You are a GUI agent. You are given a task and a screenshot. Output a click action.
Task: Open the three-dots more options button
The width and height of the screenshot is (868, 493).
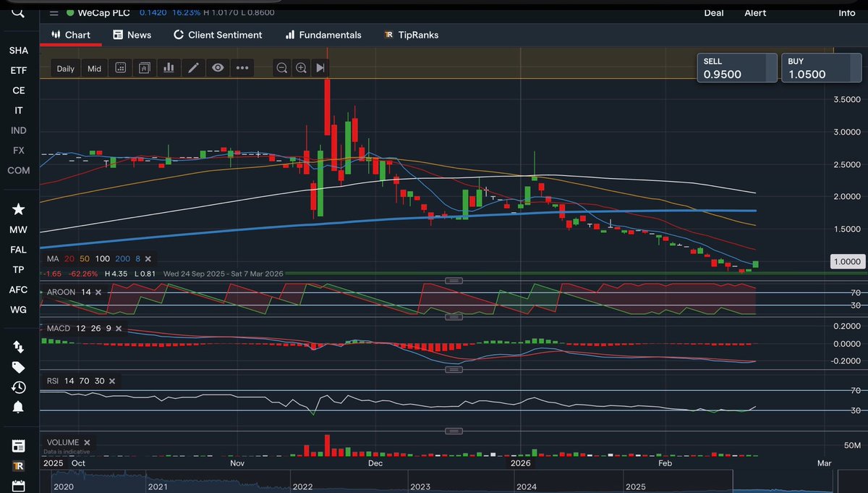242,68
